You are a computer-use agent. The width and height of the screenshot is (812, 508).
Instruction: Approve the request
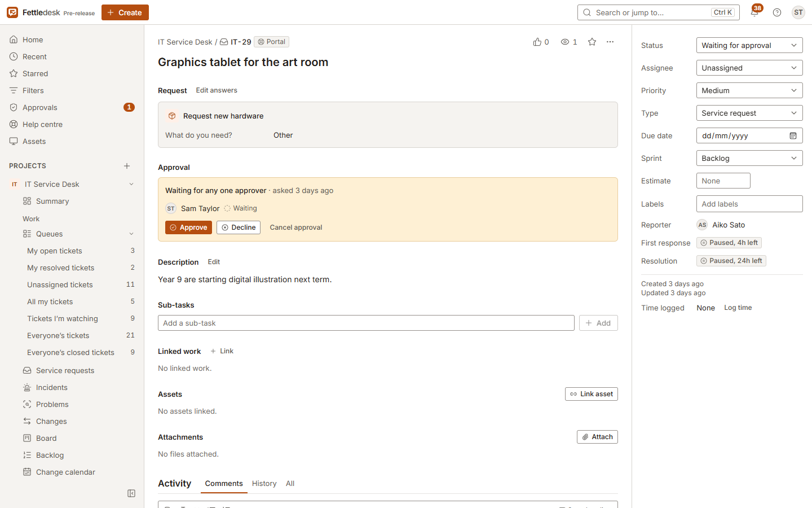coord(188,227)
